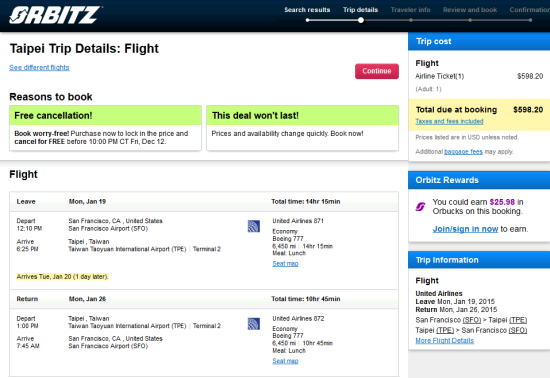Click Taipei Trip Details: Flight heading
The height and width of the screenshot is (378, 550).
point(84,48)
